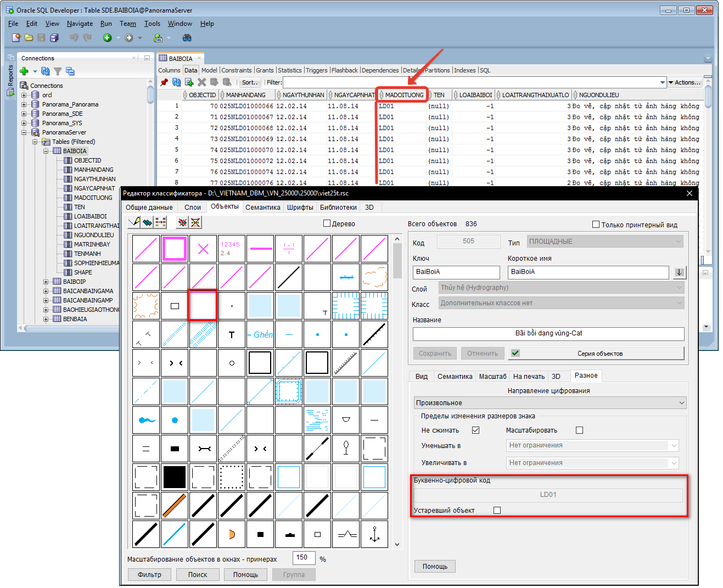Click the red pin Freeze View icon

(164, 82)
